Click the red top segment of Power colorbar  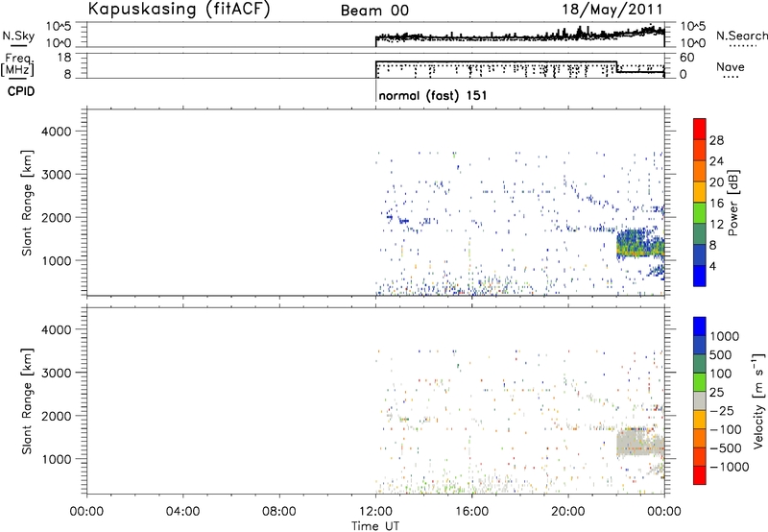pos(700,130)
